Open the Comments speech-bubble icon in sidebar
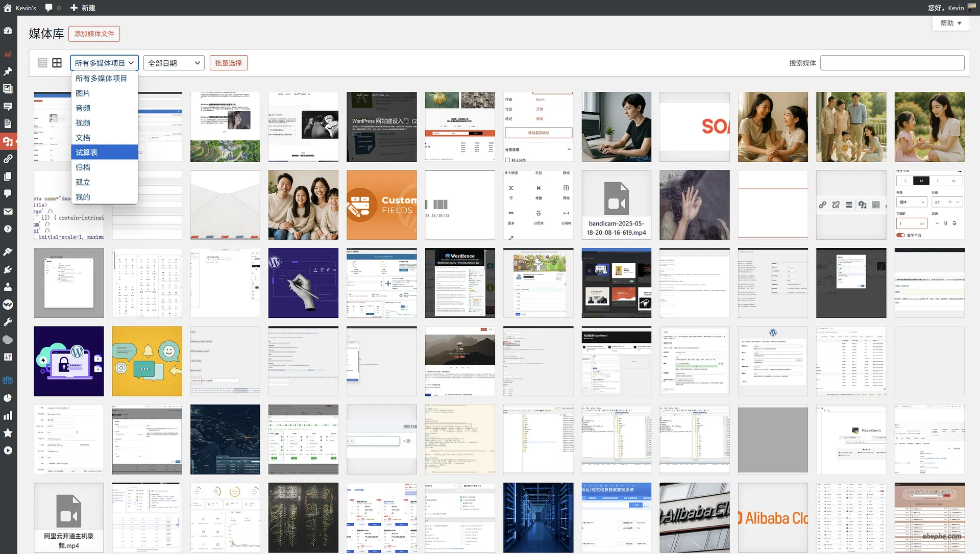This screenshot has width=980, height=554. pyautogui.click(x=8, y=193)
